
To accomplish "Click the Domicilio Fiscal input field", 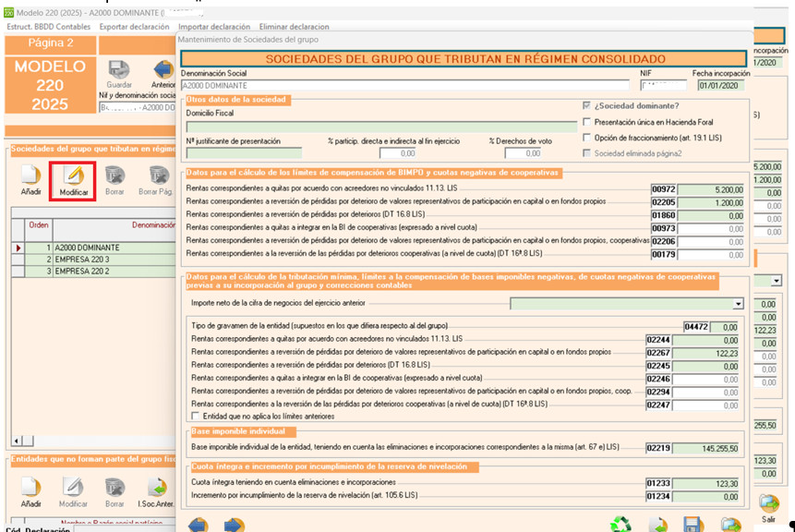I will click(x=381, y=127).
